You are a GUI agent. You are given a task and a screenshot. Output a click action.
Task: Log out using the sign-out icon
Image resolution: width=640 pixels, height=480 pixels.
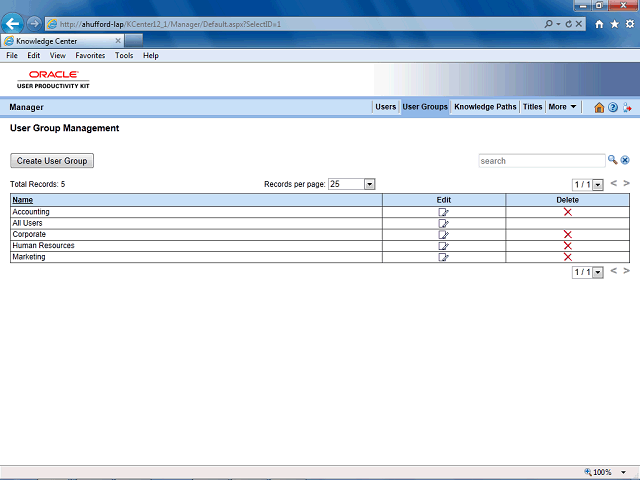point(627,107)
